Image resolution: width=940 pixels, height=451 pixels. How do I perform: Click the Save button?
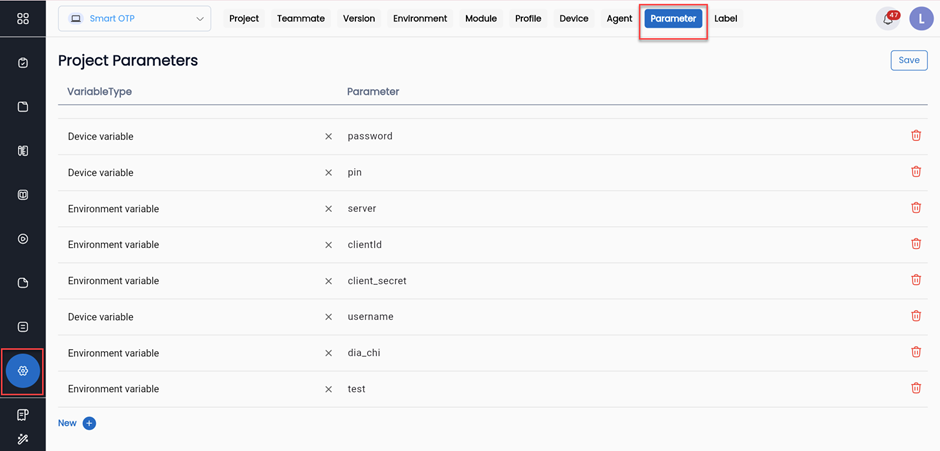click(908, 60)
